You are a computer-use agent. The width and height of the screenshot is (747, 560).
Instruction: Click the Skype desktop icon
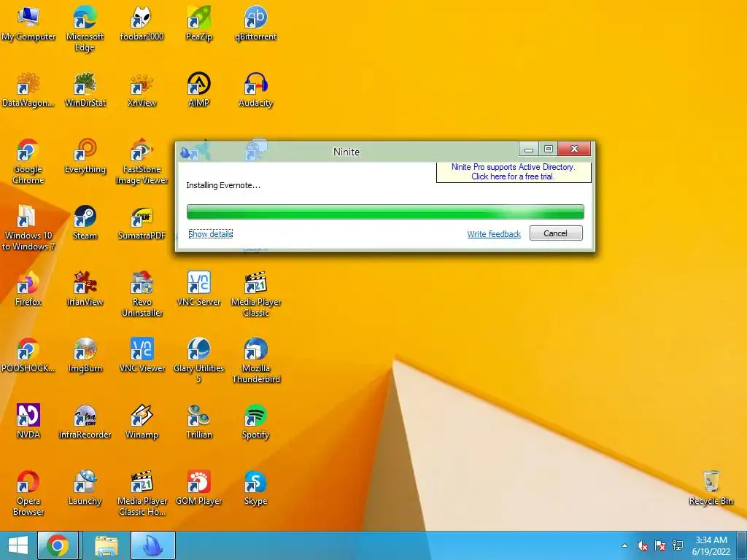256,488
